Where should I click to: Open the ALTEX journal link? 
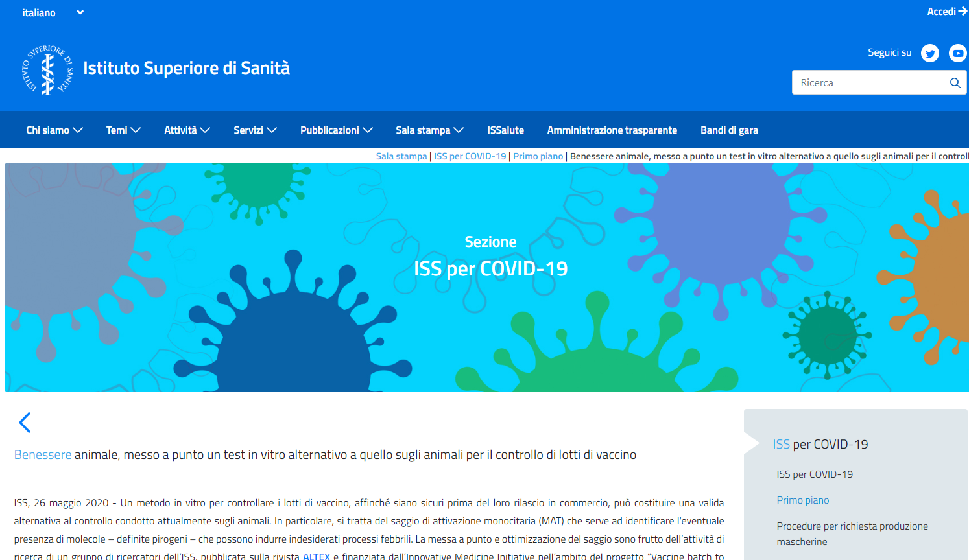(x=317, y=555)
